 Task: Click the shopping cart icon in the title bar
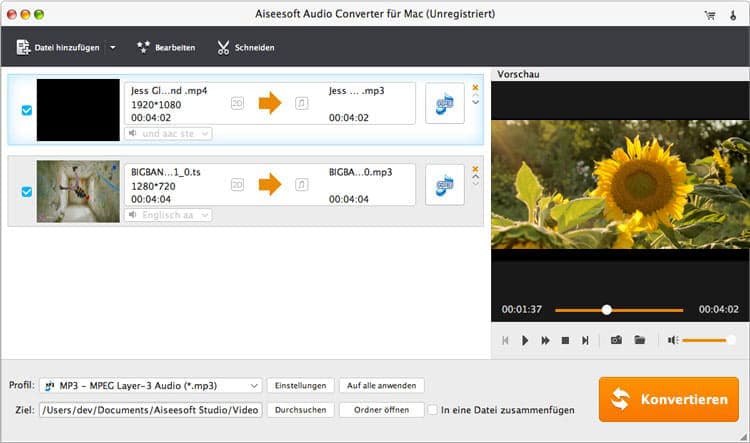(710, 15)
